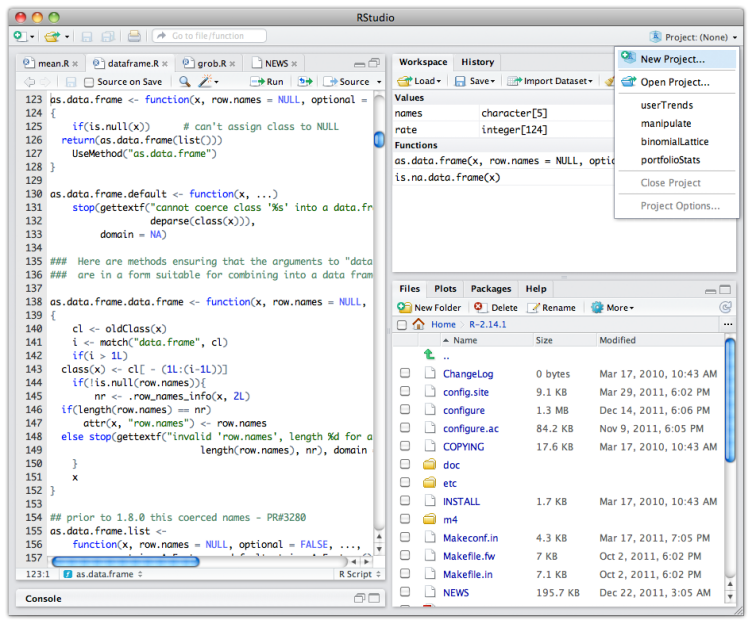
Task: Click the Home folder icon in path
Action: pos(418,324)
